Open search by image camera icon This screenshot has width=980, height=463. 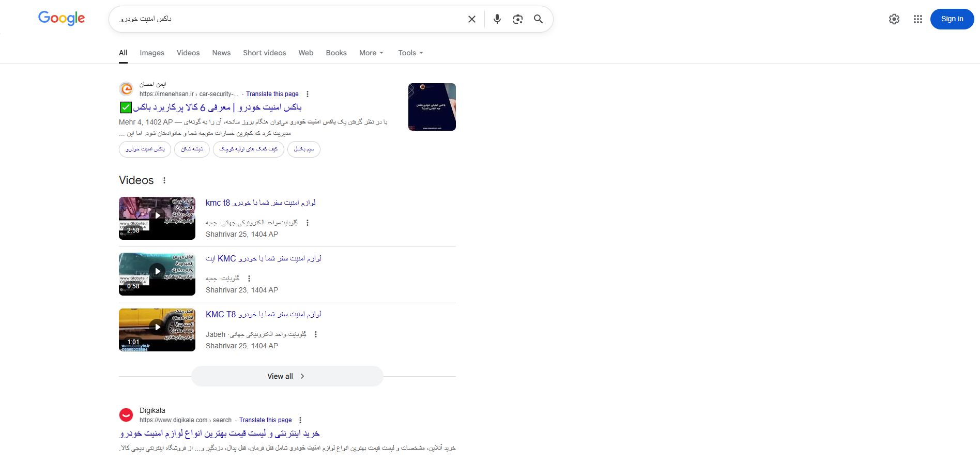(x=518, y=19)
